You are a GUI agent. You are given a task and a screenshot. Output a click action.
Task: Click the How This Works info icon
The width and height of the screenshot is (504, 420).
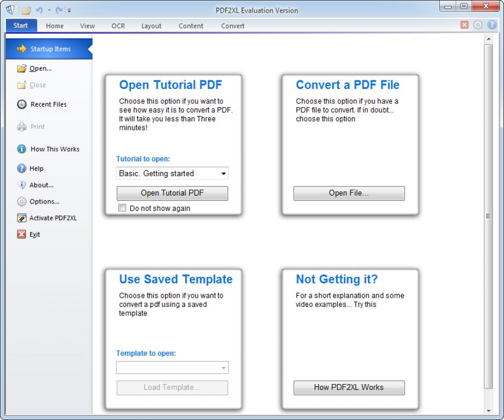pyautogui.click(x=21, y=149)
